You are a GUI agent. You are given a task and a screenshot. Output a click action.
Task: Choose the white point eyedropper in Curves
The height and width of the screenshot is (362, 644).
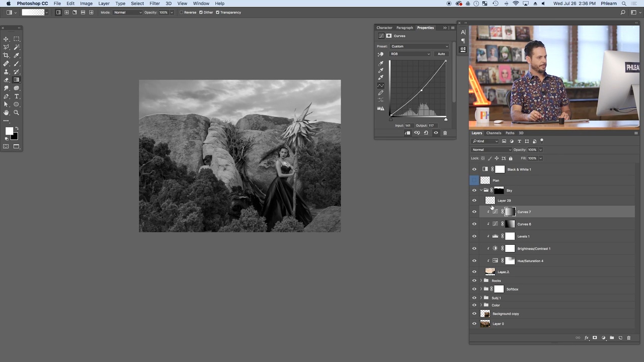point(381,77)
